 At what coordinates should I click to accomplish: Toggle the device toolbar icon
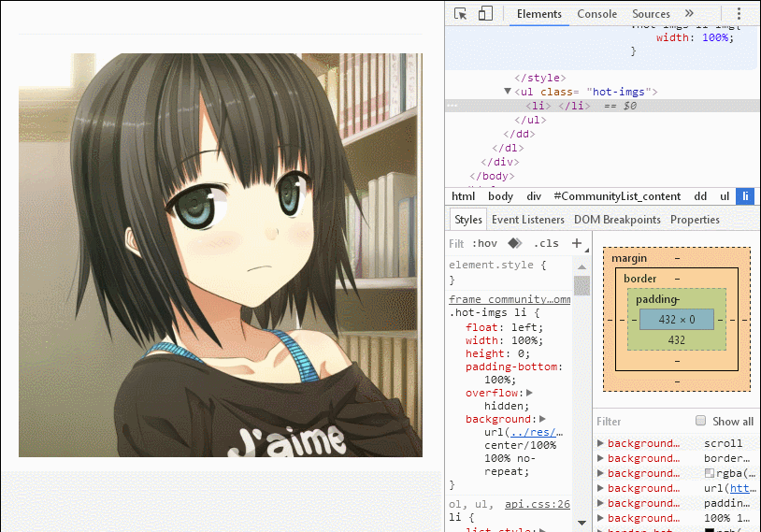coord(485,14)
